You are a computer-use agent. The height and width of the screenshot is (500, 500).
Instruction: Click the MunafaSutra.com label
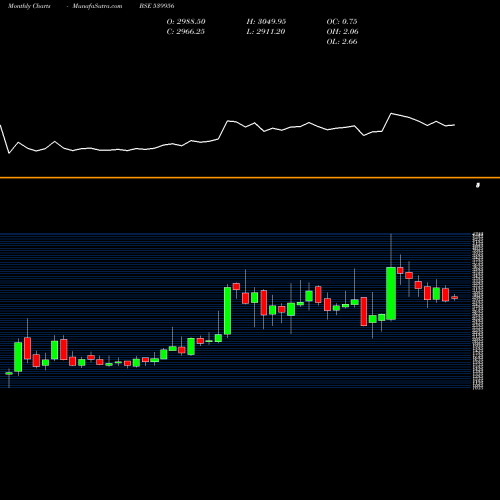pyautogui.click(x=97, y=6)
